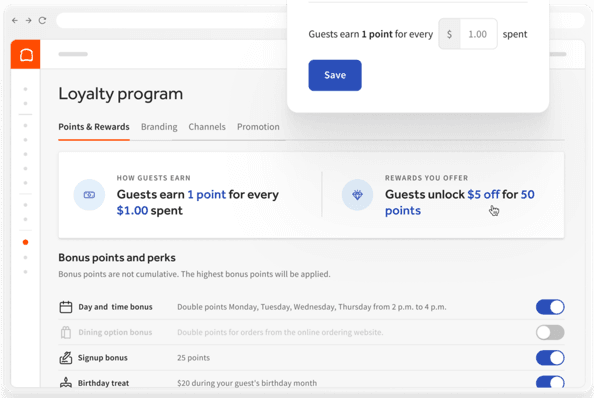Click 'Dining option bonus' label
The image size is (594, 398).
(115, 332)
